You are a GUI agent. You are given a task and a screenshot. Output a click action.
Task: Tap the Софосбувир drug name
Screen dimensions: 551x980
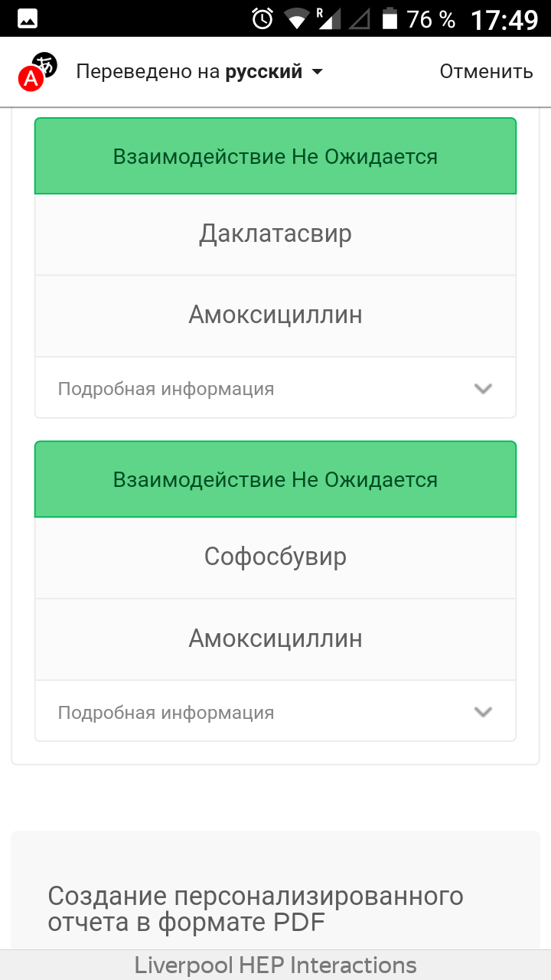(x=275, y=557)
